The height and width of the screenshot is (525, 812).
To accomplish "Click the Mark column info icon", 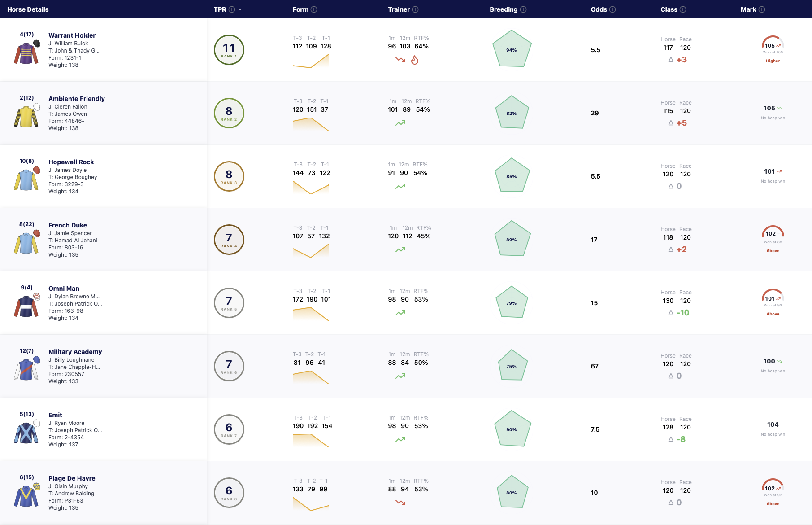I will (762, 9).
